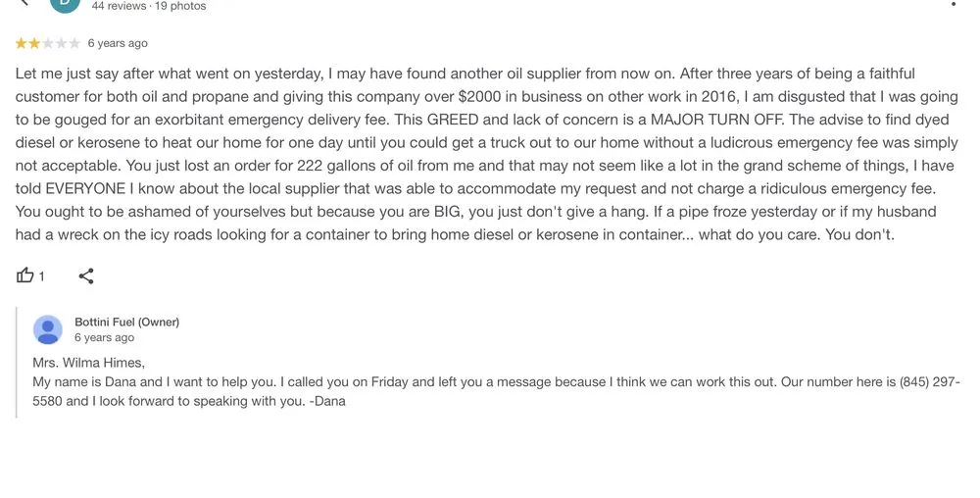Click the fifth gray rating star
Screen dimensions: 980x498
click(74, 43)
